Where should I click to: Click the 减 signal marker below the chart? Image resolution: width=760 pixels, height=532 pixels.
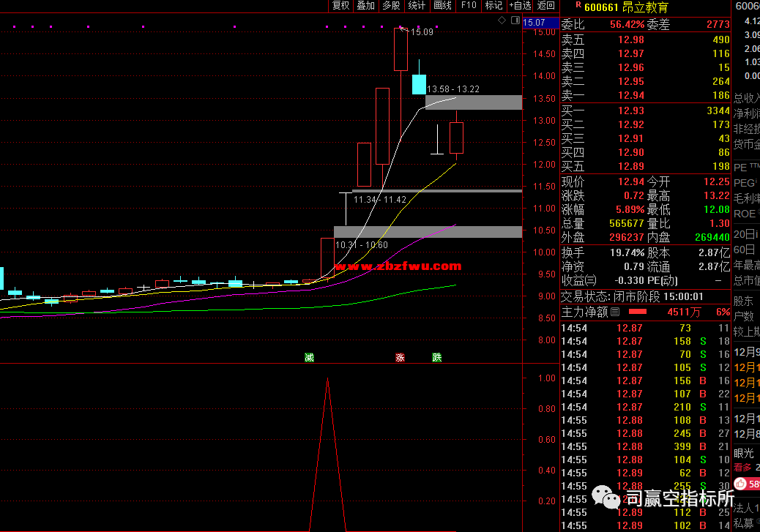309,358
